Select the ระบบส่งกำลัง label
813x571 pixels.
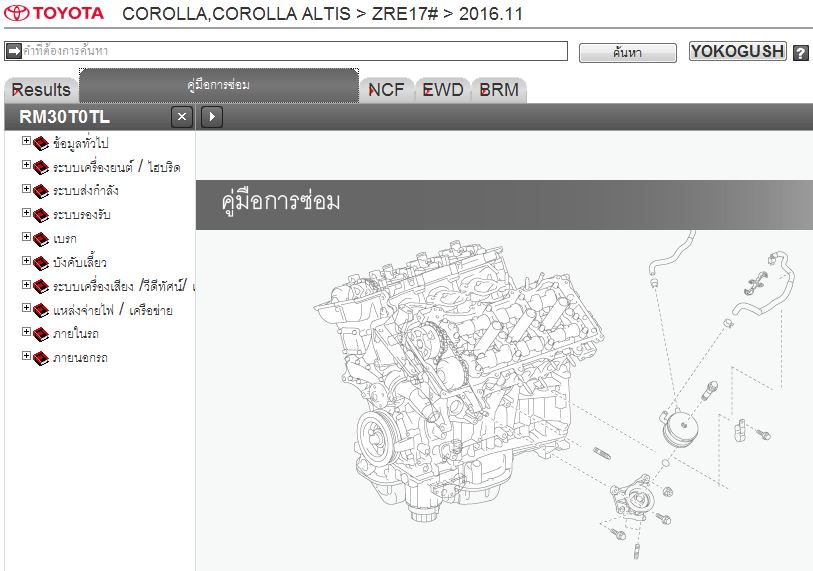click(x=86, y=190)
